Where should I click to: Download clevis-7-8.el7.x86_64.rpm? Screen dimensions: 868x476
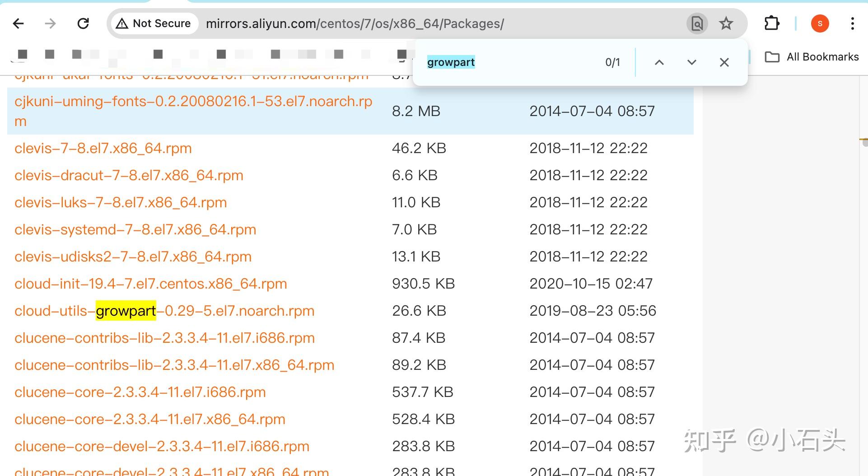[x=103, y=148]
